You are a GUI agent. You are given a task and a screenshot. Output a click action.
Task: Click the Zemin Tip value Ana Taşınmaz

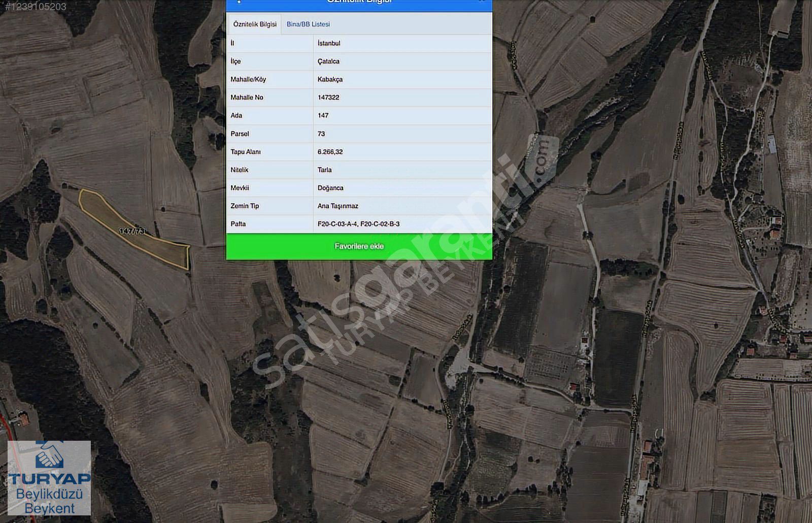click(337, 206)
